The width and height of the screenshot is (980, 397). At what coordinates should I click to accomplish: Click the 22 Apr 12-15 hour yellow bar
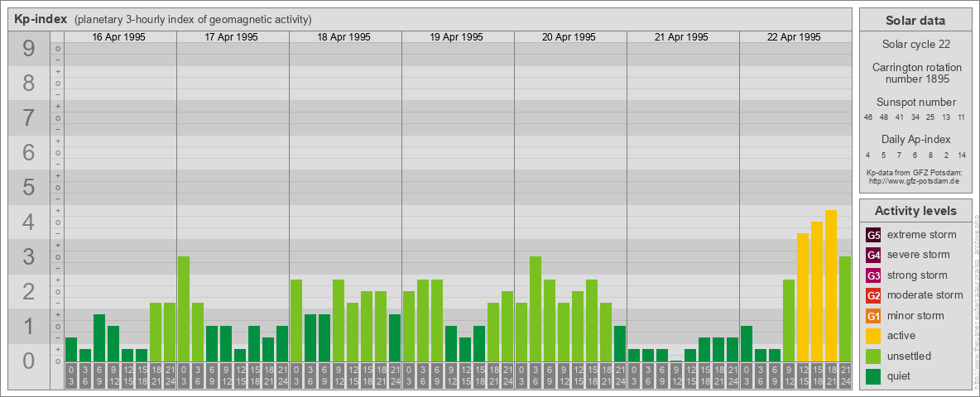(803, 297)
